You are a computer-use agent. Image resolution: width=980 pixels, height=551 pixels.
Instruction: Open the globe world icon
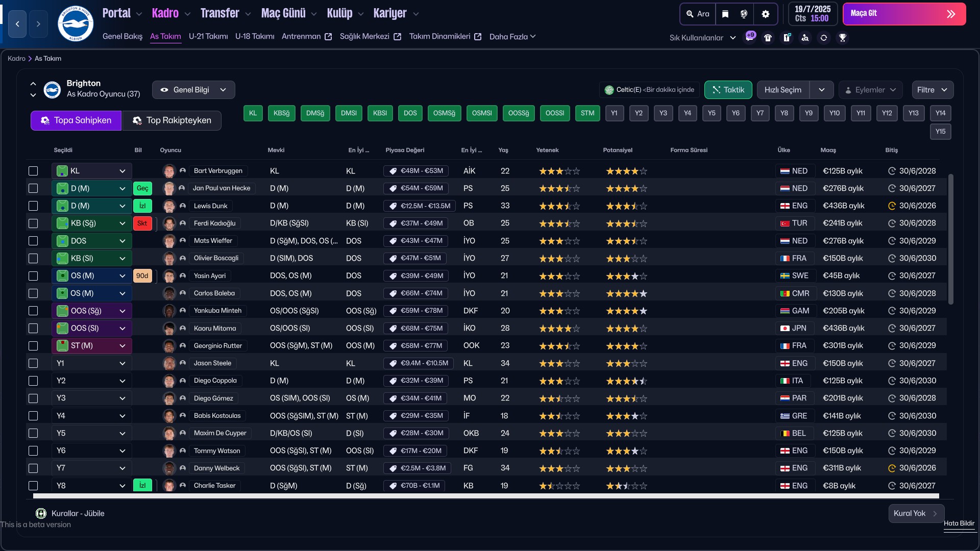744,14
